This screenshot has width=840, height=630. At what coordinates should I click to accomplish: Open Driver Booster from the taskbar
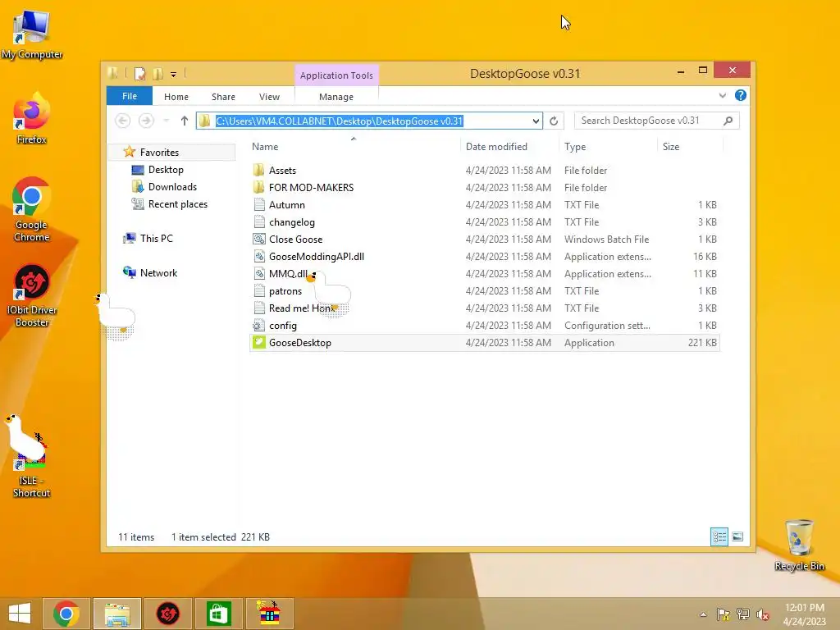tap(167, 614)
